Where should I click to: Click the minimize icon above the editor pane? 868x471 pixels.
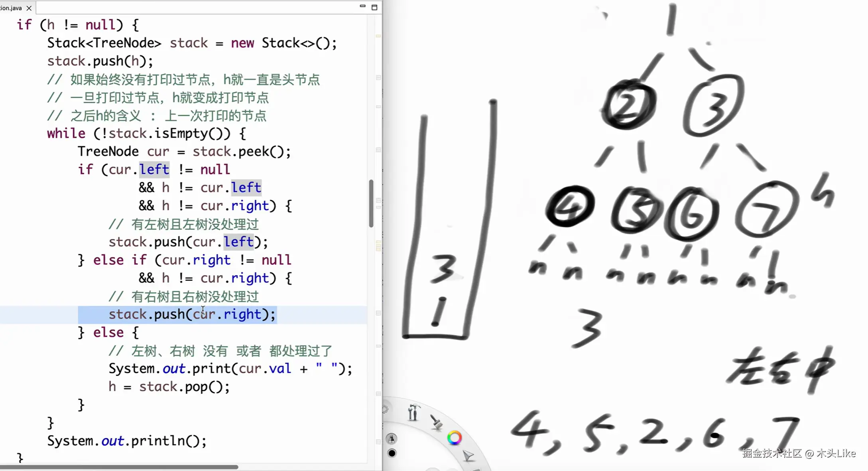click(x=362, y=7)
